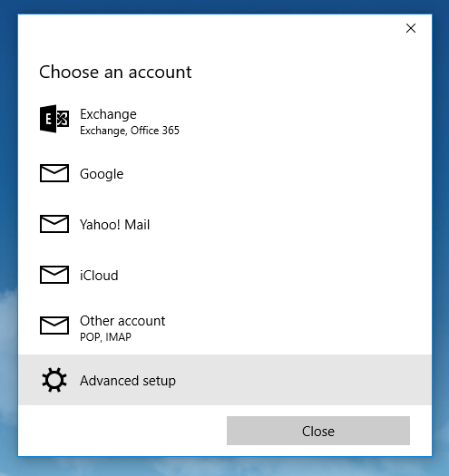Click the envelope icon beside Other account
The height and width of the screenshot is (476, 449).
click(54, 325)
